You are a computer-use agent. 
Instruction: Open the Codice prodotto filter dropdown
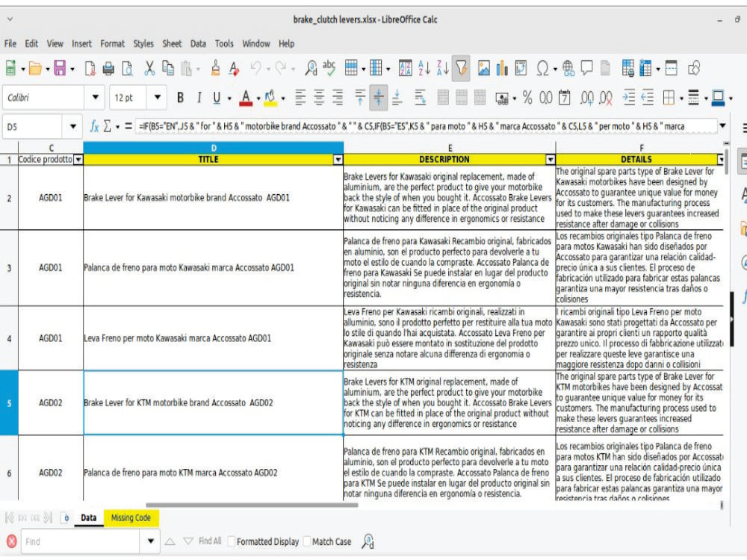click(78, 160)
